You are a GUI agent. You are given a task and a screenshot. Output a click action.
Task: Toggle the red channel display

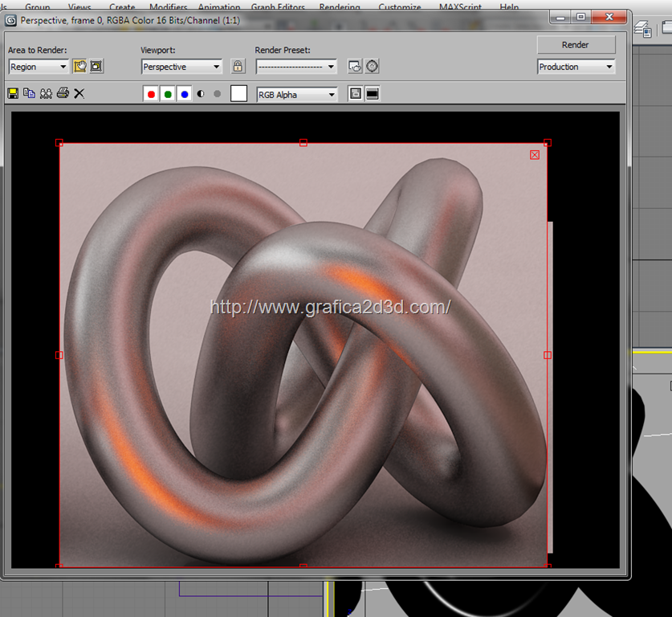pyautogui.click(x=150, y=94)
